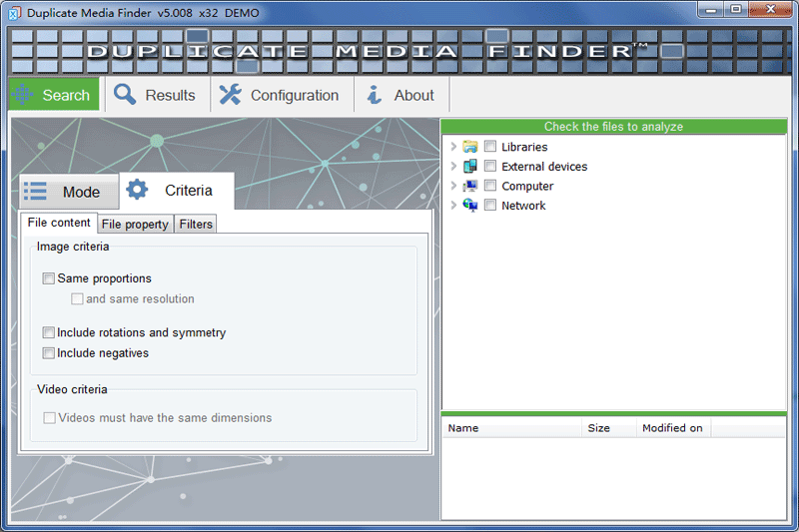Switch to the Mode tab
Viewport: 799px width, 532px height.
click(x=69, y=192)
